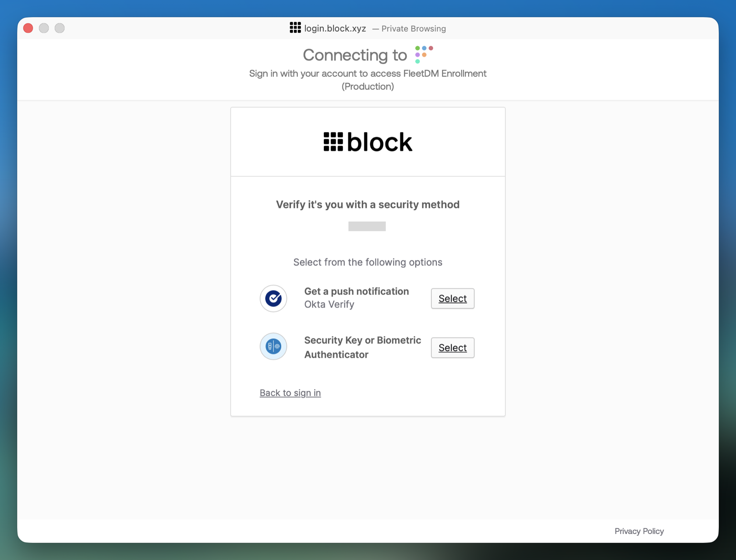Click the redacted username placeholder
Viewport: 736px width, 560px height.
click(x=367, y=226)
